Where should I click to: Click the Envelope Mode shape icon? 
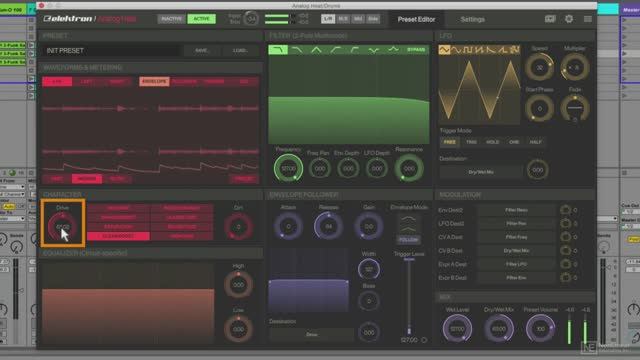tap(409, 224)
